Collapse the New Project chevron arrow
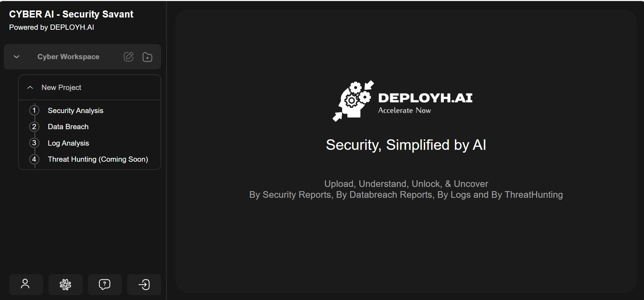The width and height of the screenshot is (644, 300). click(x=30, y=88)
